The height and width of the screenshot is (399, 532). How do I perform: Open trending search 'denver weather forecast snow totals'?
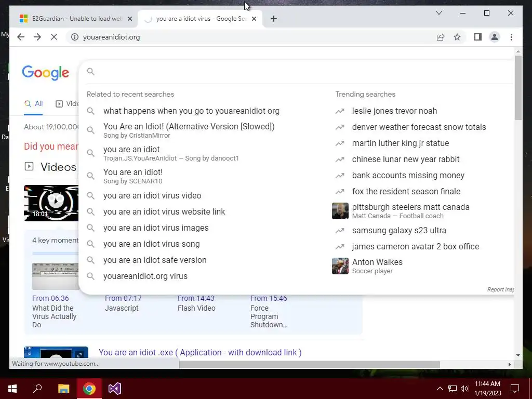tap(419, 127)
